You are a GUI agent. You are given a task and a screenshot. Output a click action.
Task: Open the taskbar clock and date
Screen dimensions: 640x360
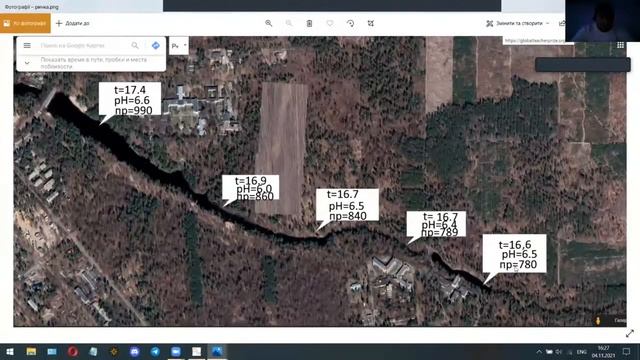[603, 352]
